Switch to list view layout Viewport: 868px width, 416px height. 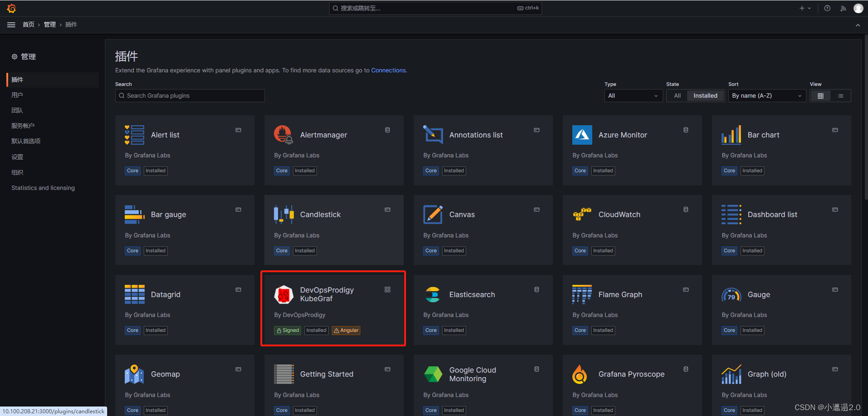(x=840, y=96)
